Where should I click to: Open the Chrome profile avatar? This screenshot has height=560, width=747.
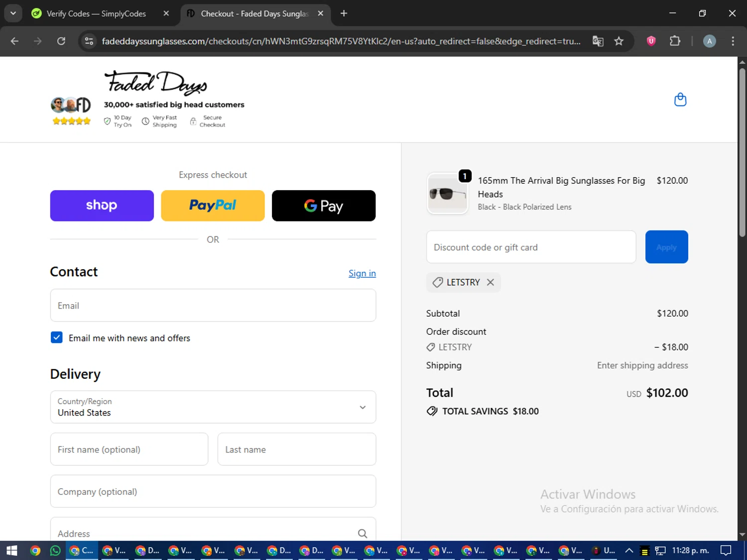pos(709,41)
